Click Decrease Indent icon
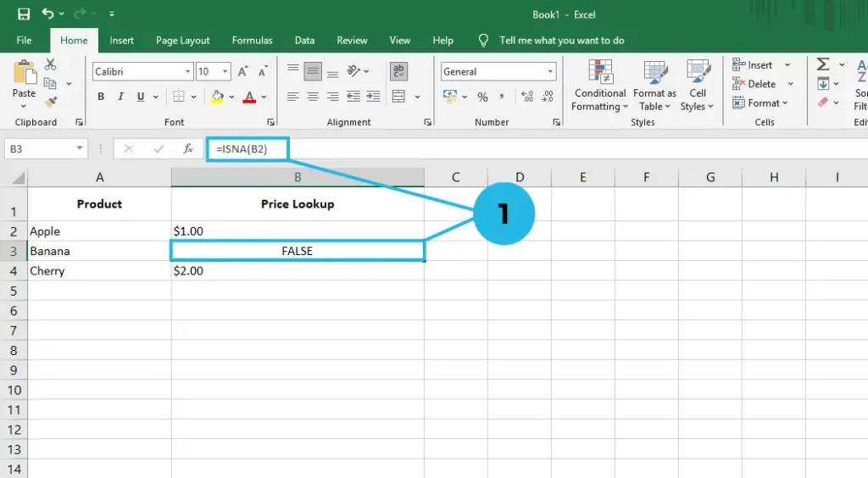This screenshot has height=478, width=868. (x=353, y=97)
